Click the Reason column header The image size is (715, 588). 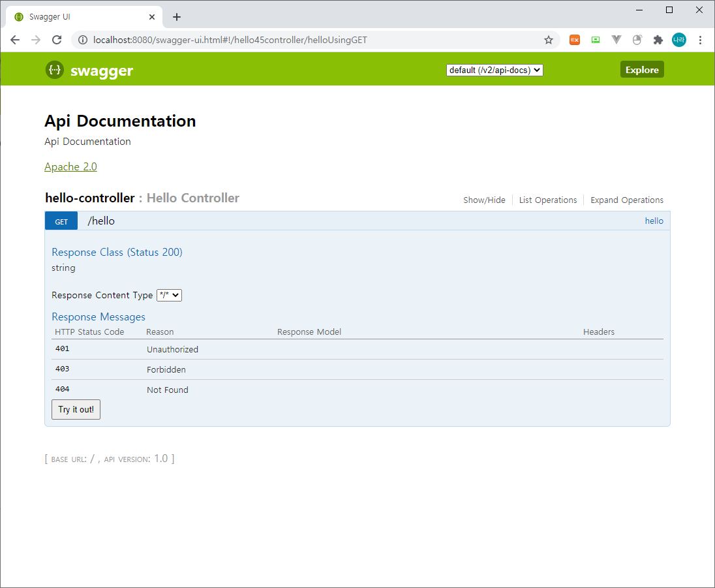[160, 332]
